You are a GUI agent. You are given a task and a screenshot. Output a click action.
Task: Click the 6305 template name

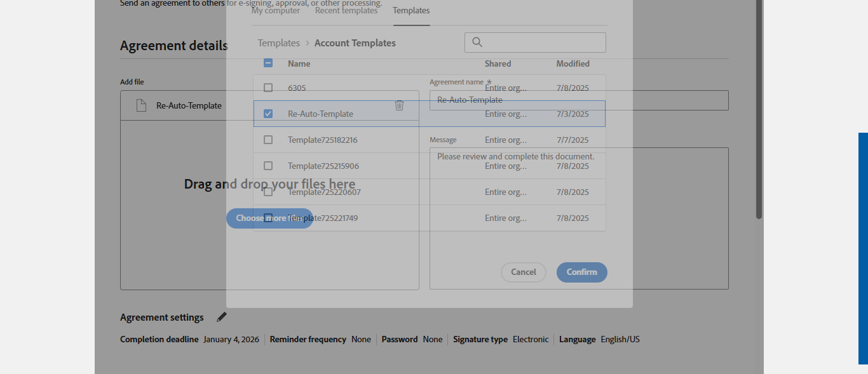pyautogui.click(x=297, y=88)
